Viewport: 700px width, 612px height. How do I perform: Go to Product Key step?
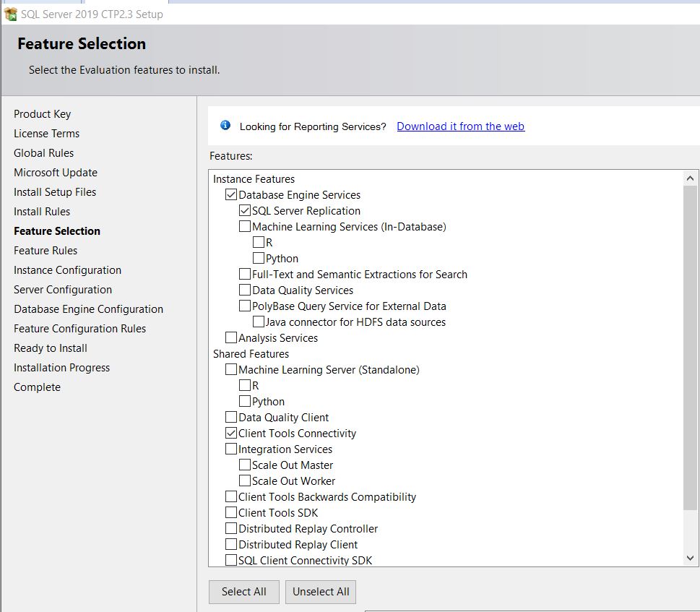[42, 114]
